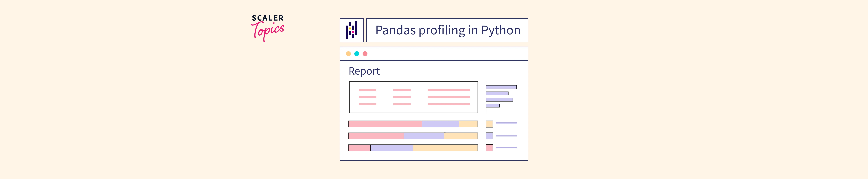
Task: Click the yellow segment of the bottom stacked bar
Action: (445, 148)
